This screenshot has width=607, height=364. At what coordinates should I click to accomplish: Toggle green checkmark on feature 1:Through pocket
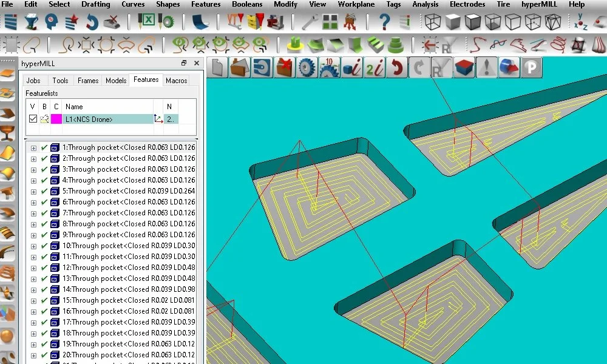click(x=44, y=147)
